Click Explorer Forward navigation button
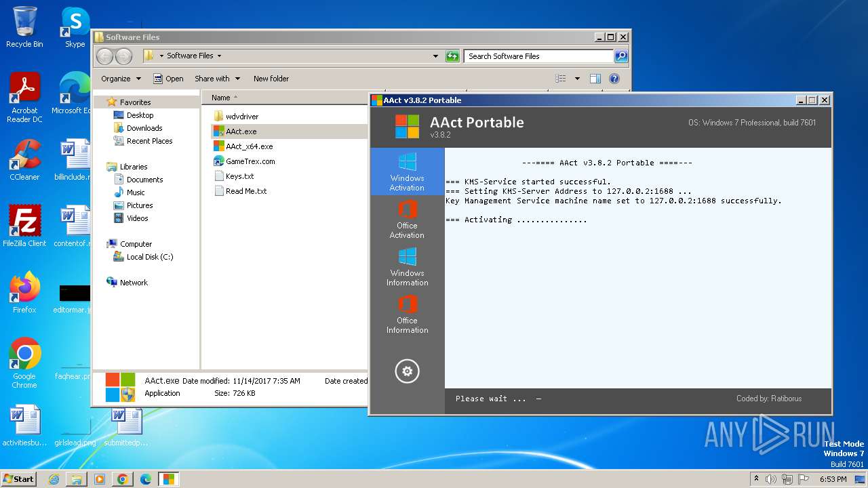 coord(123,56)
